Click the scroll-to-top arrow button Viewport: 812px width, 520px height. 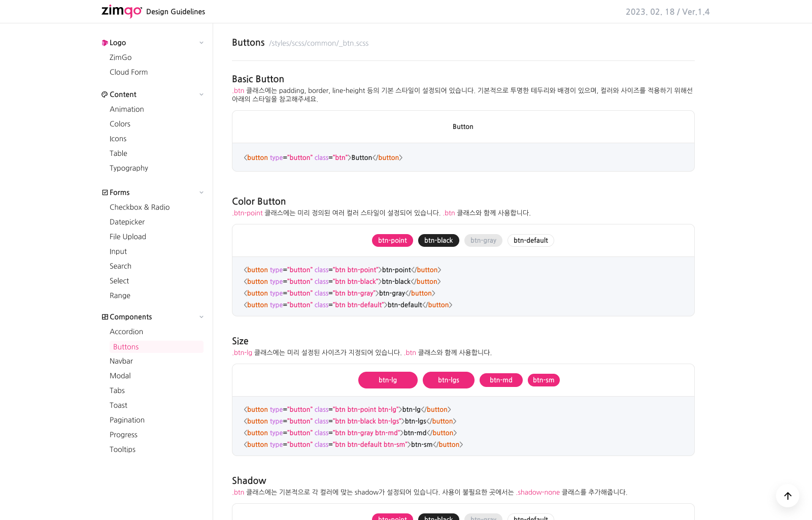point(787,496)
